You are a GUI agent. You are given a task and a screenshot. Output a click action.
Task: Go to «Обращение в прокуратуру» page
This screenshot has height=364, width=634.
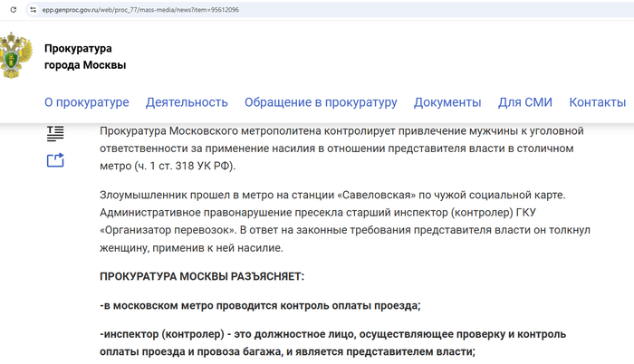click(321, 102)
